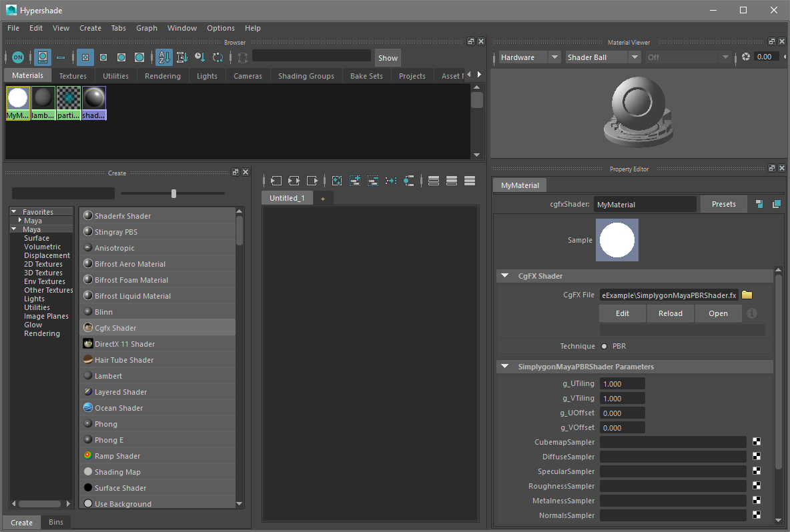The width and height of the screenshot is (790, 532).
Task: Select the PBR technique radio button
Action: click(606, 346)
